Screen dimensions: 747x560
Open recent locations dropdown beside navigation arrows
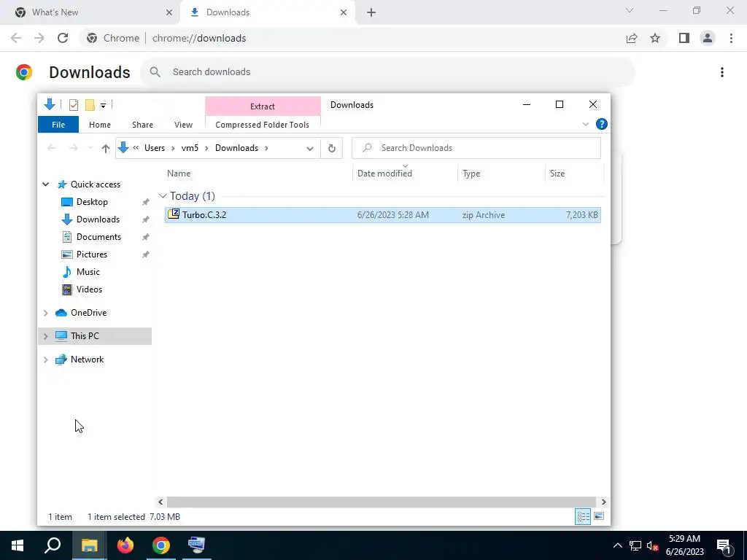[90, 148]
